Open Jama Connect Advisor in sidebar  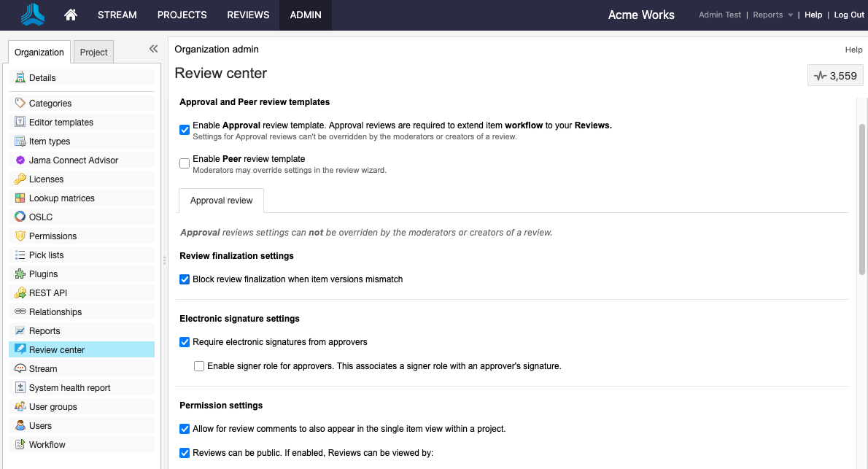pyautogui.click(x=82, y=160)
